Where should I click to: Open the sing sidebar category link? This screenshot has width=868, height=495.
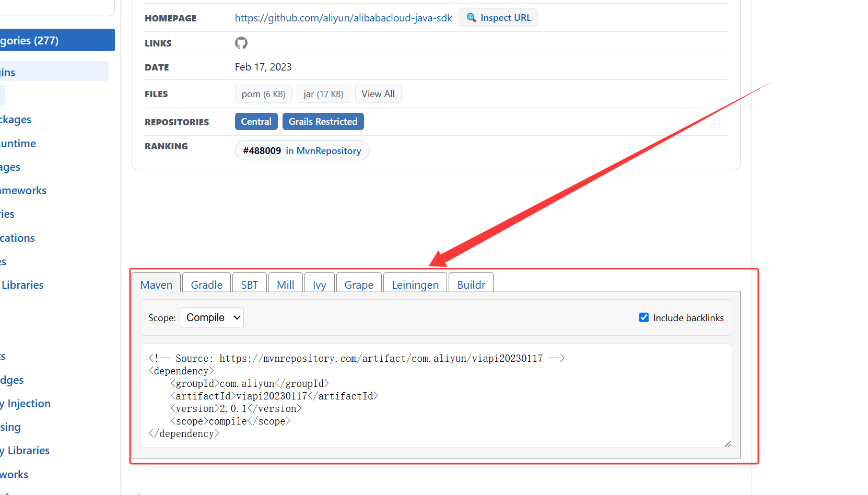10,427
